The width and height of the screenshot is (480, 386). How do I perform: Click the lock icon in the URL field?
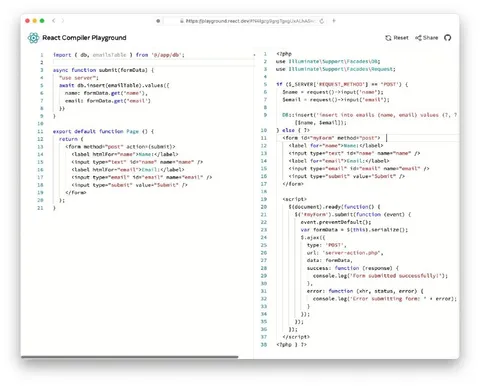point(182,21)
